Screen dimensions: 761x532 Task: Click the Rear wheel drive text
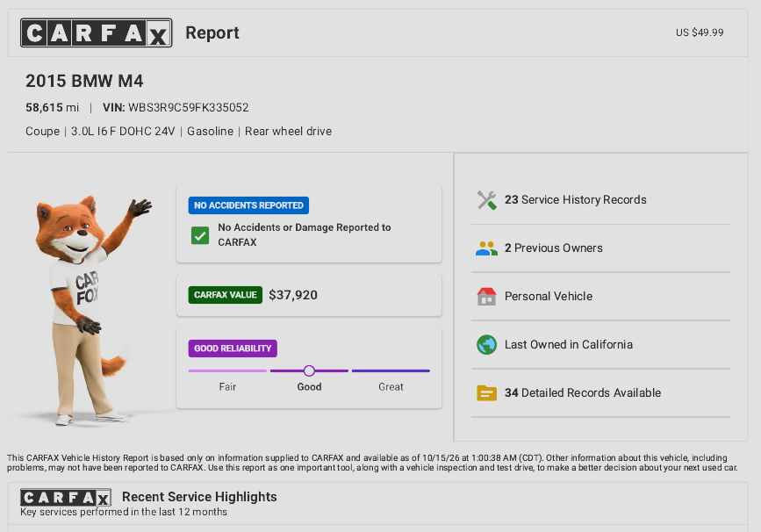[x=288, y=132]
